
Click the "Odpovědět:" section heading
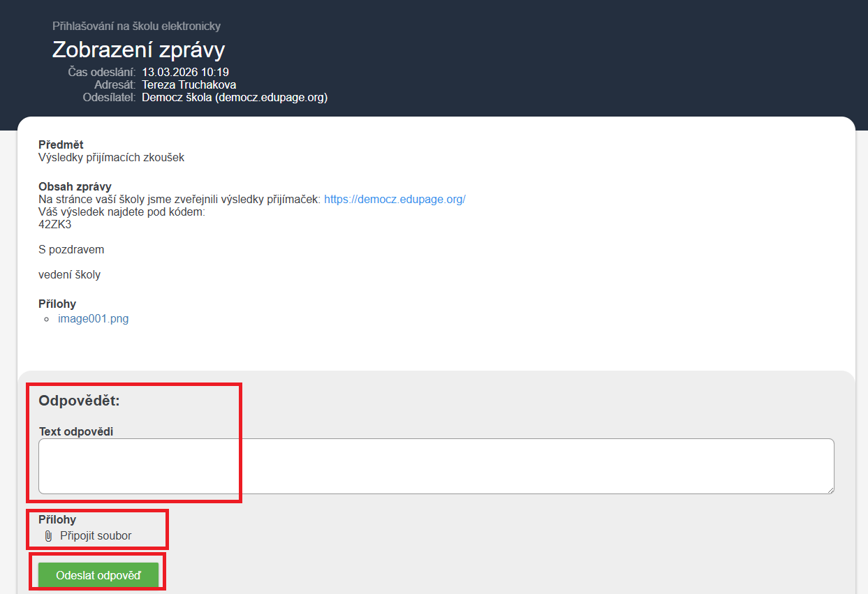(79, 401)
